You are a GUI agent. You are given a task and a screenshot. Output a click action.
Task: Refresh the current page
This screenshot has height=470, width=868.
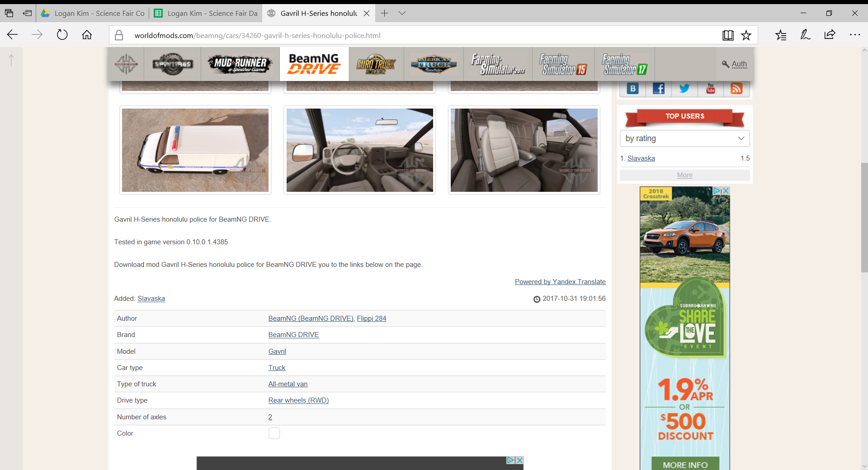coord(62,35)
